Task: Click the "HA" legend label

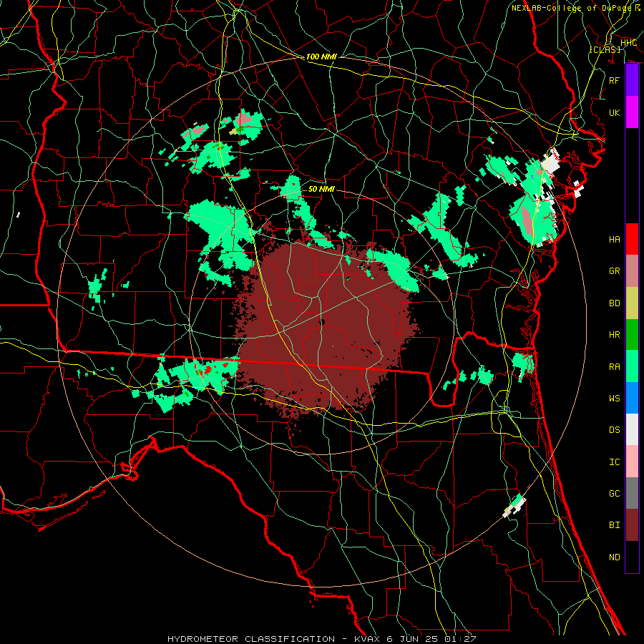Action: tap(614, 240)
